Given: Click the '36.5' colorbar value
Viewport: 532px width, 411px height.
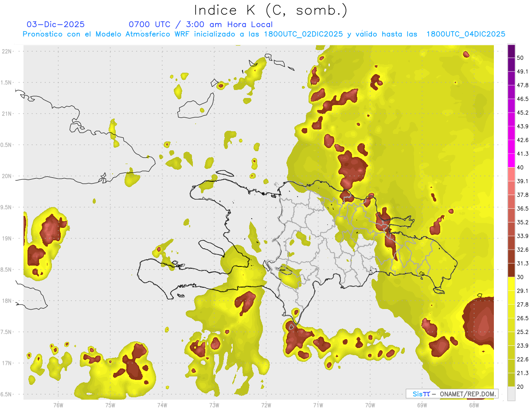Looking at the screenshot, I should pos(523,208).
